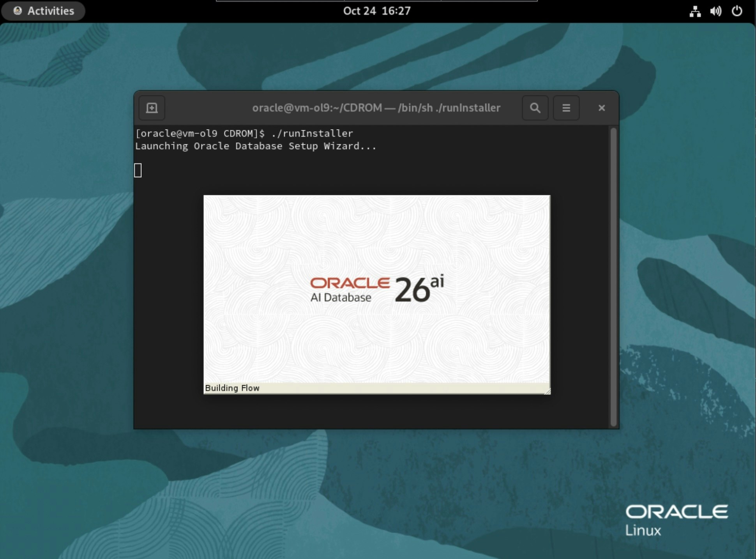Click the Launching Oracle Database Setup Wizard line
The image size is (756, 559).
255,146
